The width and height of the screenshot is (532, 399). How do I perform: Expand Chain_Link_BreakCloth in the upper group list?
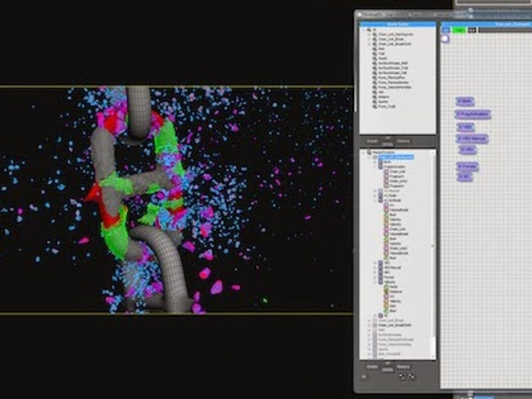[x=369, y=44]
